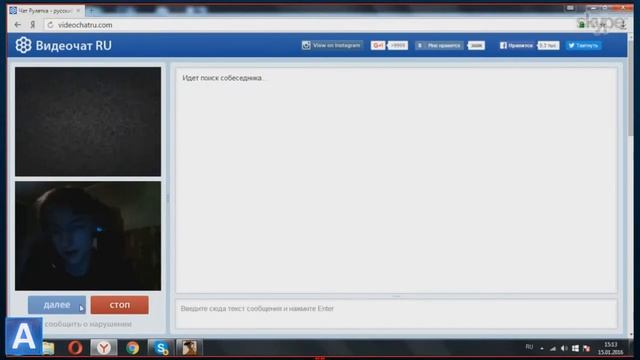The width and height of the screenshot is (640, 360).
Task: Click the blue далее button
Action: point(57,305)
